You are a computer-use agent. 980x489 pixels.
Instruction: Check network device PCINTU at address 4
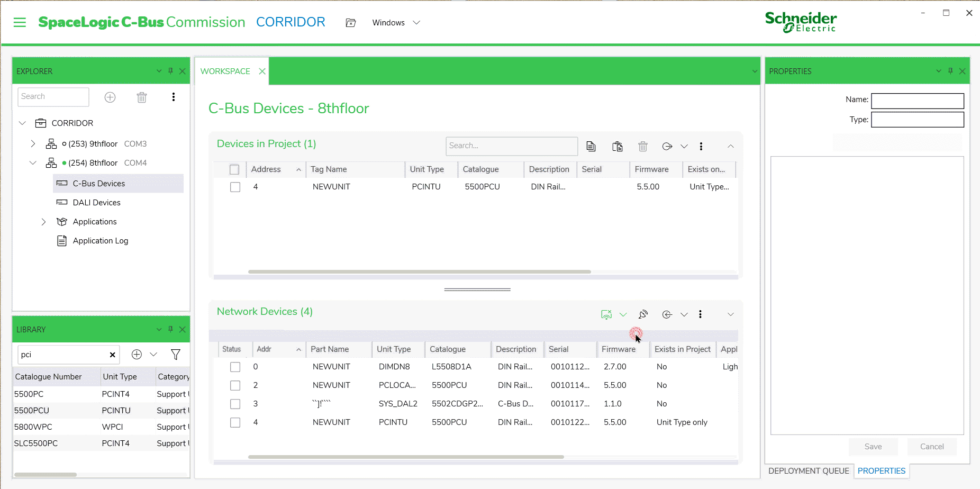[235, 422]
